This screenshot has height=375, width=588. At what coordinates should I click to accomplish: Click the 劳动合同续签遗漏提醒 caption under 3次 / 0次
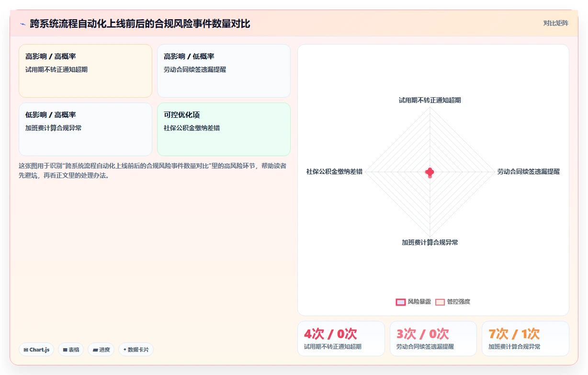pos(425,346)
